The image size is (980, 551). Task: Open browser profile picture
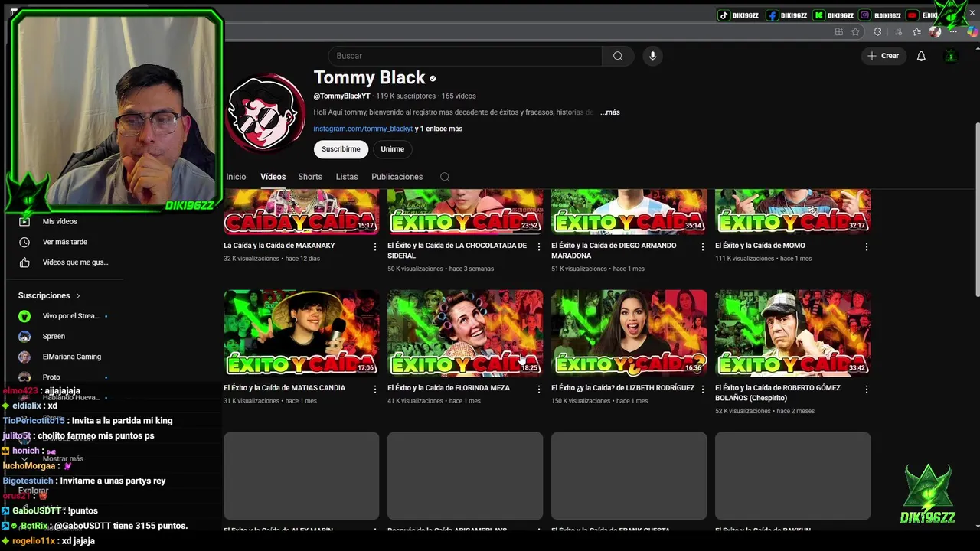(x=935, y=31)
